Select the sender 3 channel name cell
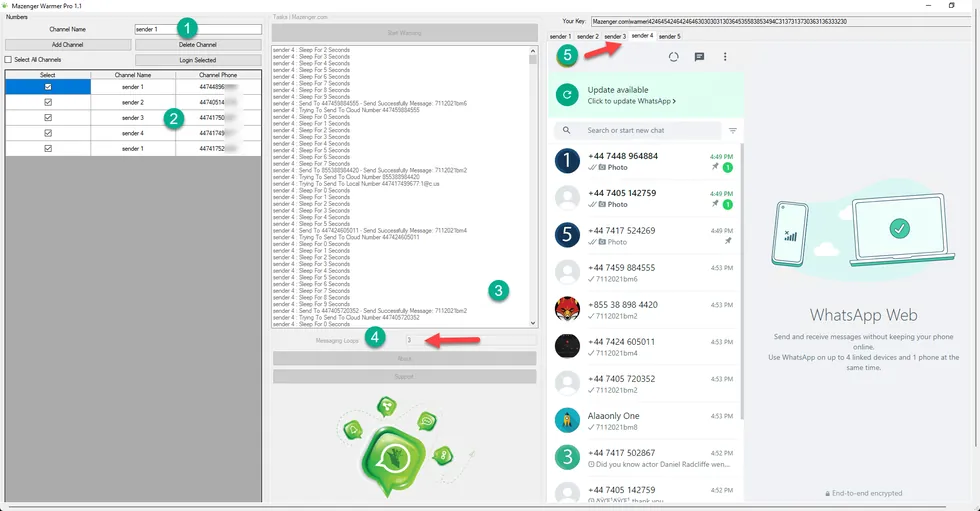The height and width of the screenshot is (511, 980). (133, 118)
